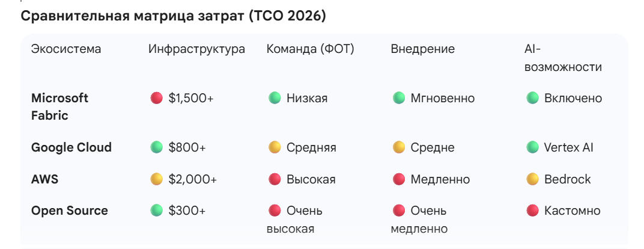Select the AWS row label

coord(44,179)
